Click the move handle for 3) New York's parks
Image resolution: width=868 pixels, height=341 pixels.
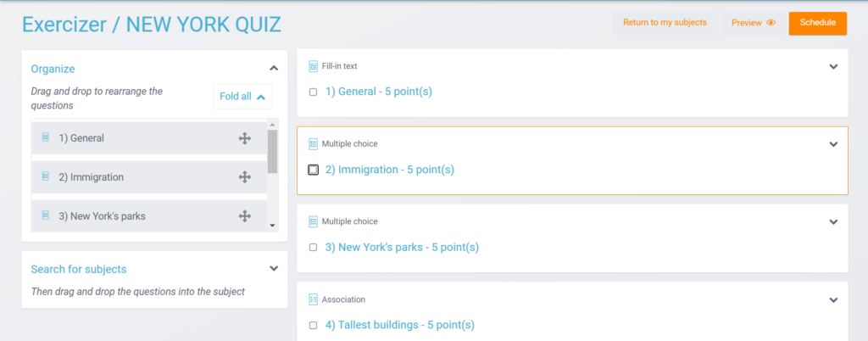coord(245,216)
